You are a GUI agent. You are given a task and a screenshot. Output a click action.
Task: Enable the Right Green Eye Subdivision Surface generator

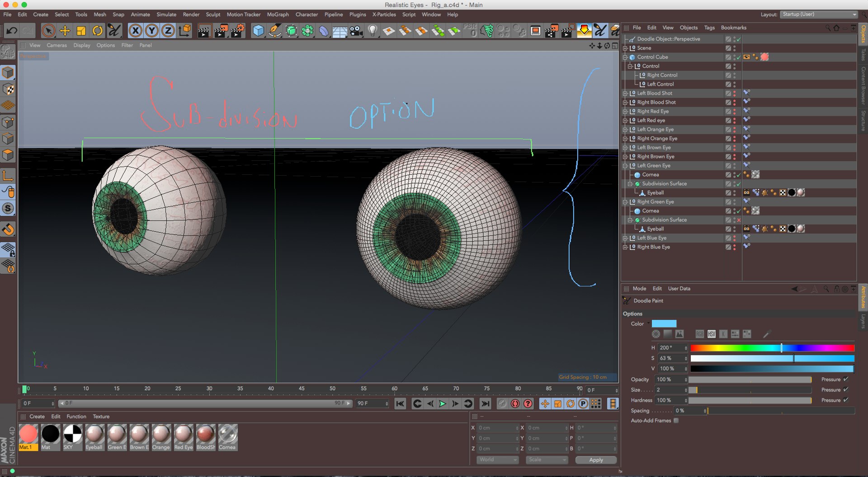(x=739, y=220)
